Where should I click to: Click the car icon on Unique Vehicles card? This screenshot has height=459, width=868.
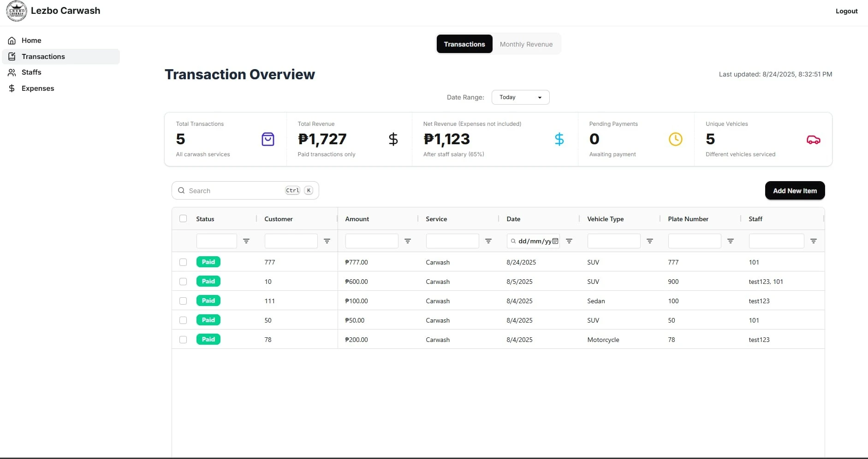pos(813,140)
